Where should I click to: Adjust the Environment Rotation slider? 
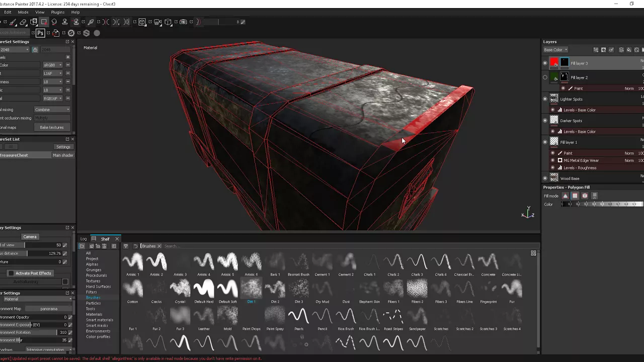33,332
